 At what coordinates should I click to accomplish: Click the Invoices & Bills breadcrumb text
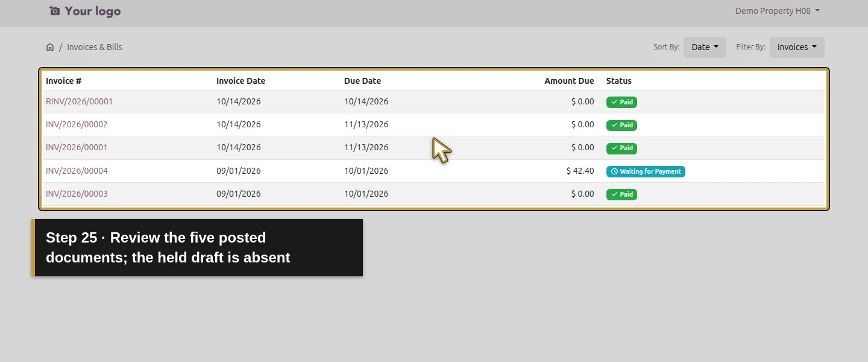(x=95, y=47)
